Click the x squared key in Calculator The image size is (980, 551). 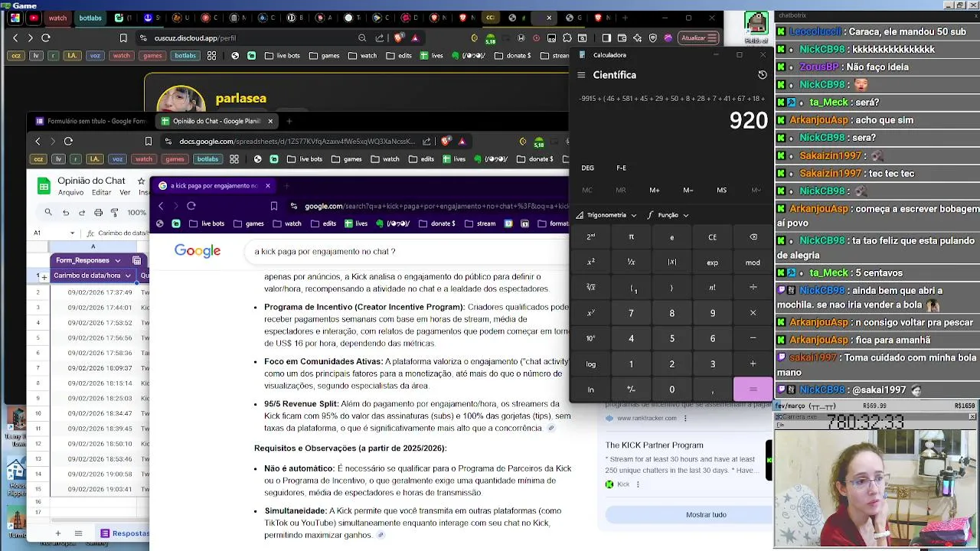[x=590, y=262]
